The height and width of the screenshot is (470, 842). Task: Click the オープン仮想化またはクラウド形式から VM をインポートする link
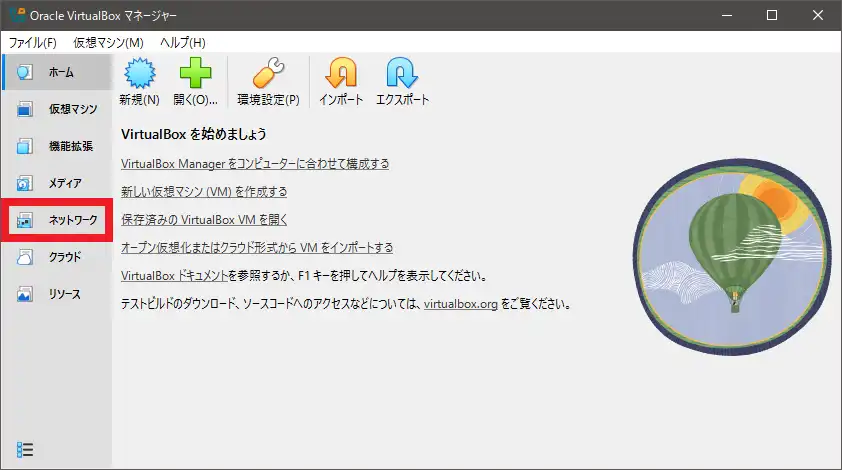point(257,248)
